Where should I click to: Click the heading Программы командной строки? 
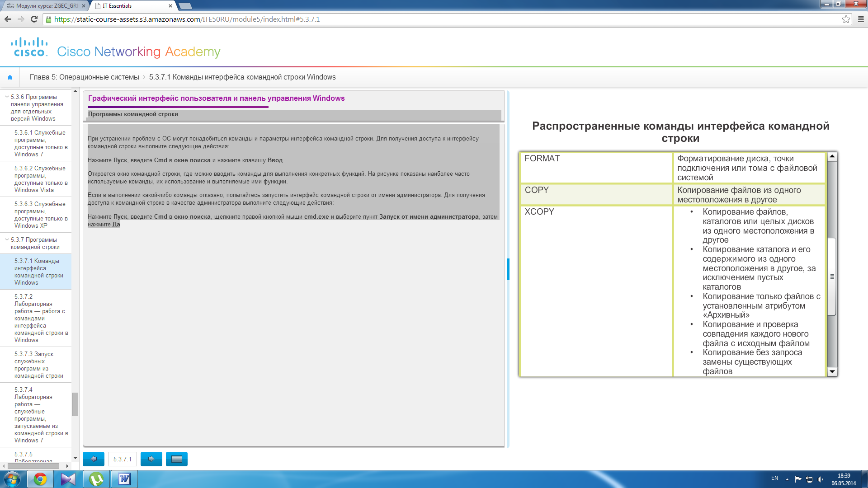point(133,114)
